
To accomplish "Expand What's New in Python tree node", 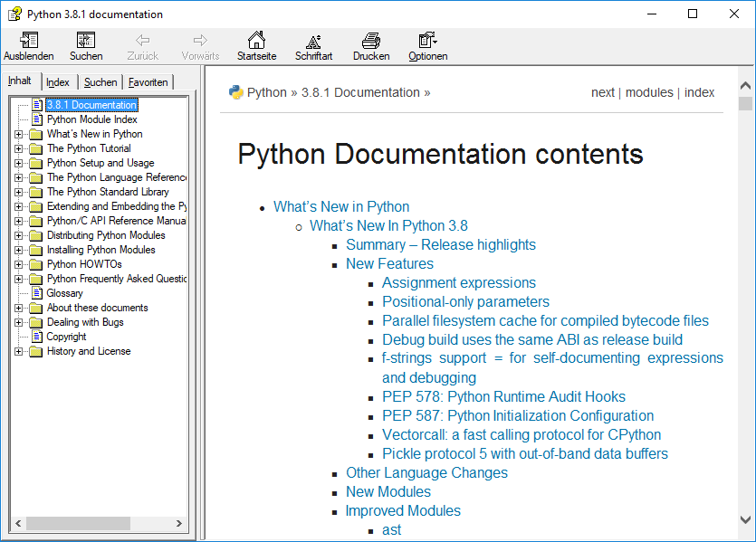I will coord(18,134).
